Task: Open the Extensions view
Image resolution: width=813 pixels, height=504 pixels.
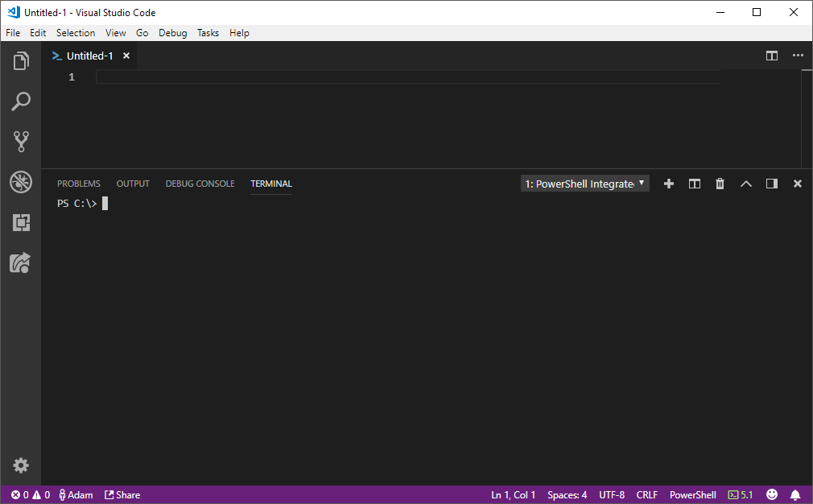Action: (21, 222)
